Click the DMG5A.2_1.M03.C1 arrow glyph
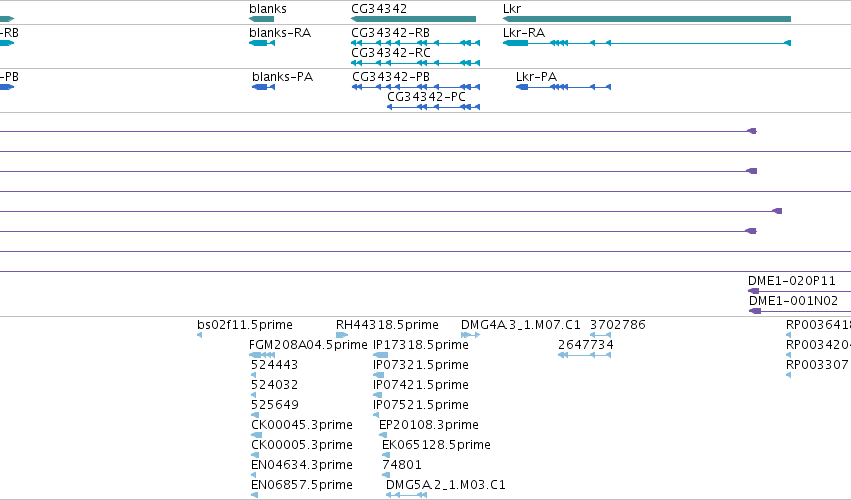This screenshot has width=851, height=500. [407, 495]
